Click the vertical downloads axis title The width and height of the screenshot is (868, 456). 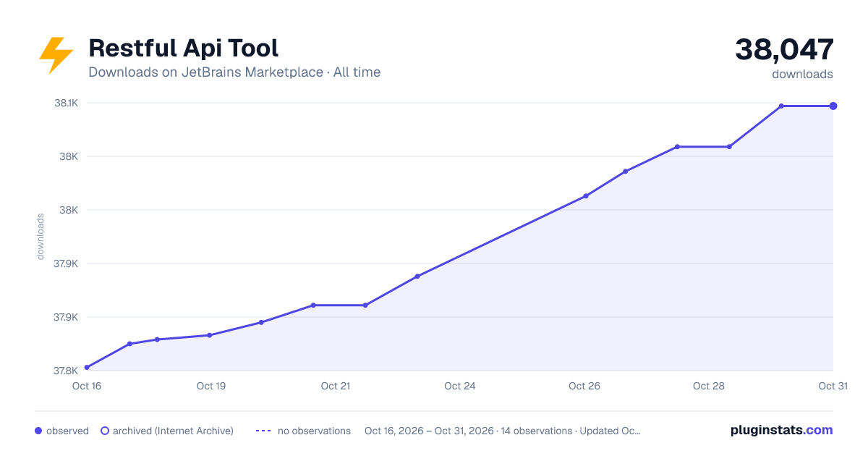tap(41, 236)
